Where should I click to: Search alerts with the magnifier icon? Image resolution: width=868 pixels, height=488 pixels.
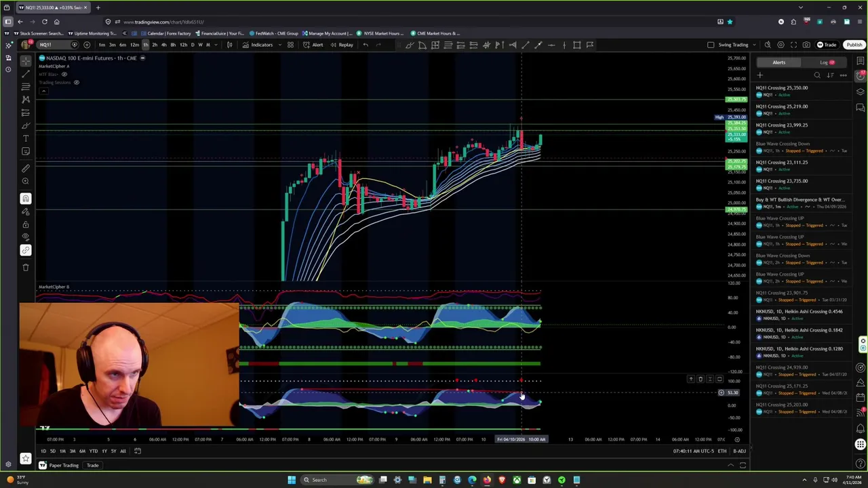coord(817,75)
